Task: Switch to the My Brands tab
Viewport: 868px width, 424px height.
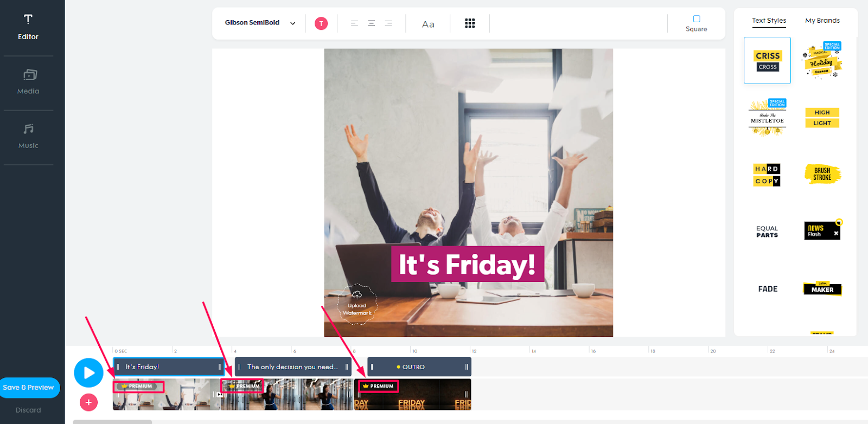Action: 822,21
